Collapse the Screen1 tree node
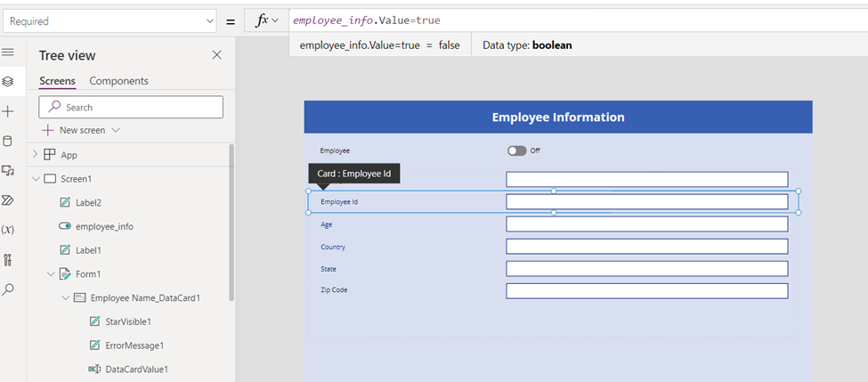Screen dimensions: 868x382 click(x=36, y=179)
